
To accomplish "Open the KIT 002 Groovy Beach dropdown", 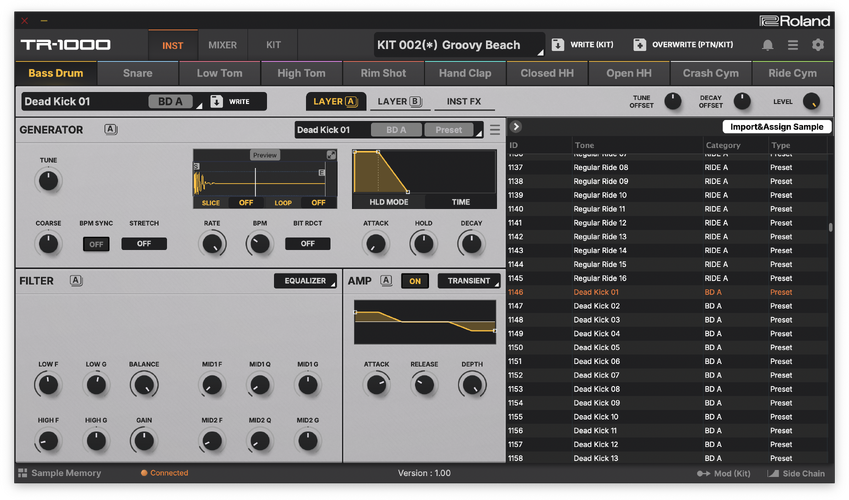I will (x=460, y=45).
